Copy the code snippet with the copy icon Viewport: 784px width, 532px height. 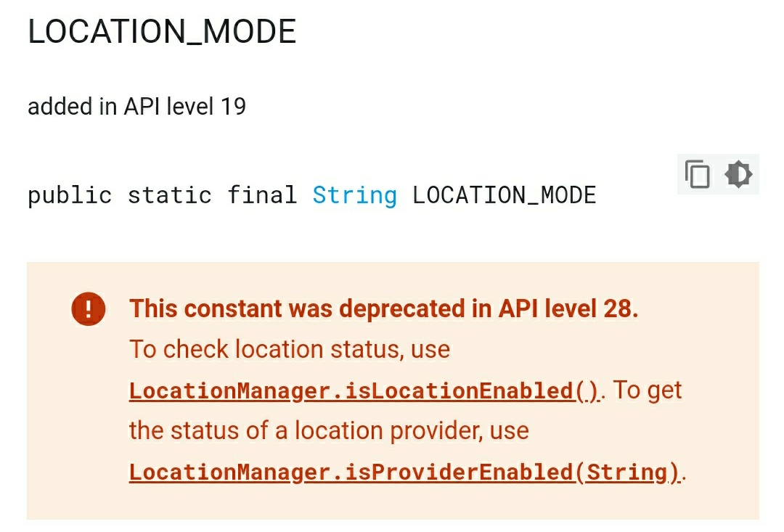click(697, 174)
